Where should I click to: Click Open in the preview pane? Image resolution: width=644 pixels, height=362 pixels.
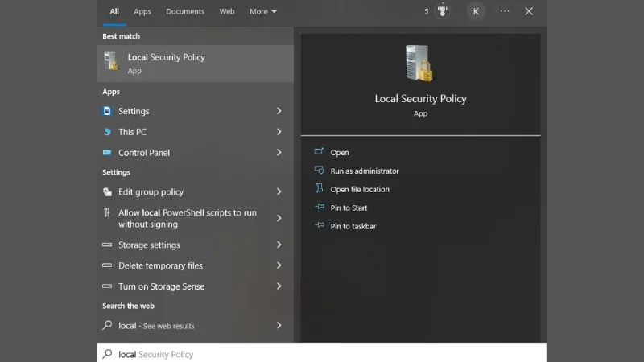[x=340, y=152]
